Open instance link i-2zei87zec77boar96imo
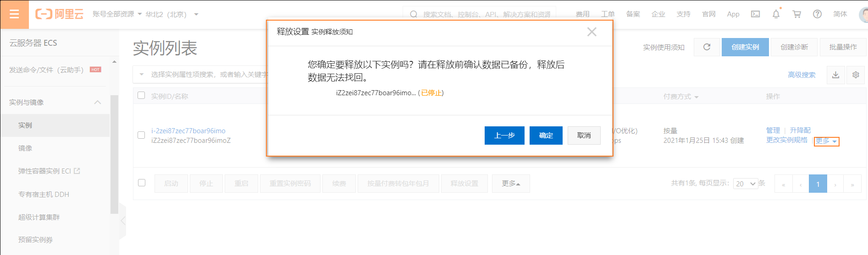The image size is (868, 255). pos(188,130)
